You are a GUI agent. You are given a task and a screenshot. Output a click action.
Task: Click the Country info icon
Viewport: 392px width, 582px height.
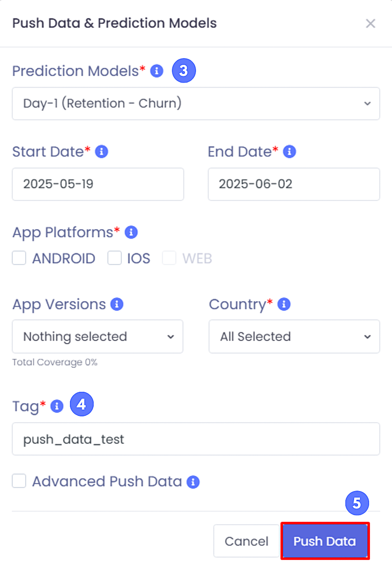pos(284,304)
